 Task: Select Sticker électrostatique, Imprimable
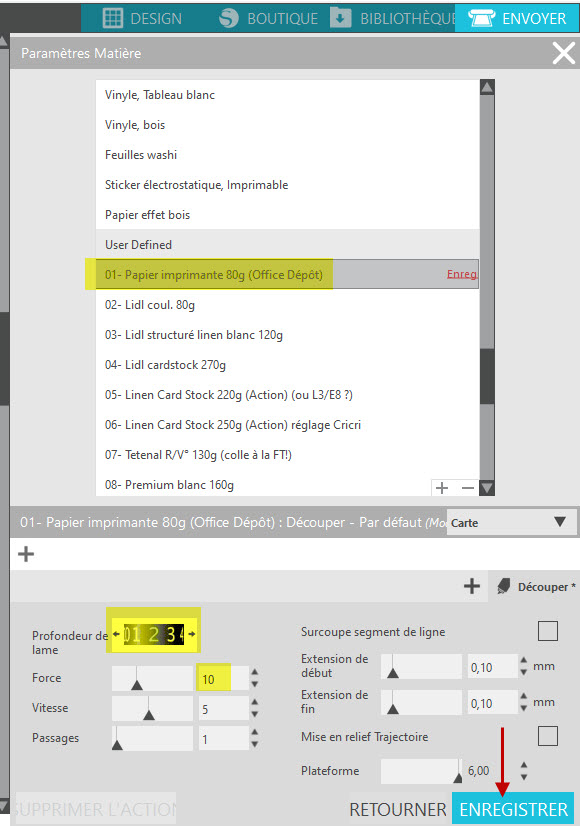point(288,185)
